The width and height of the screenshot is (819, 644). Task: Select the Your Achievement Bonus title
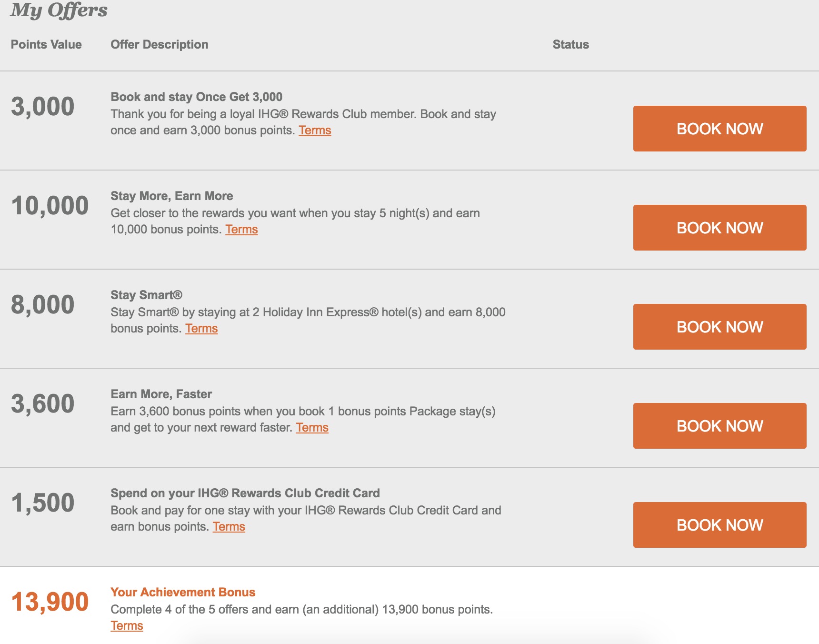pyautogui.click(x=183, y=592)
